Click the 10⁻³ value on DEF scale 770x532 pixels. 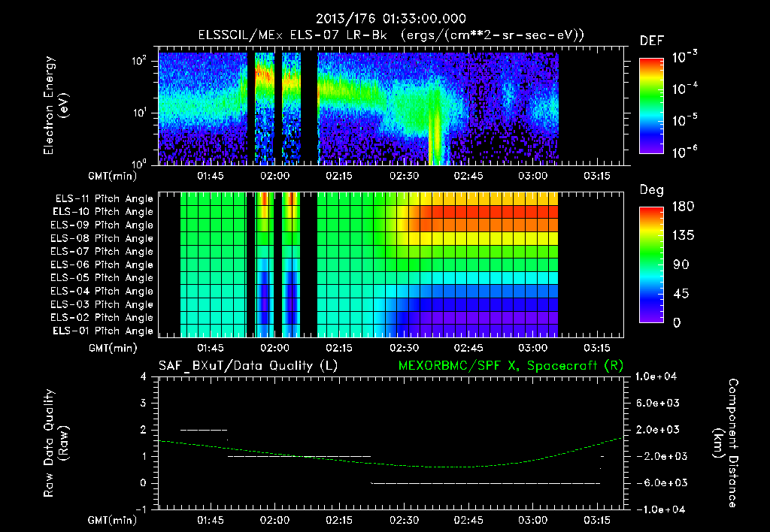(x=684, y=57)
